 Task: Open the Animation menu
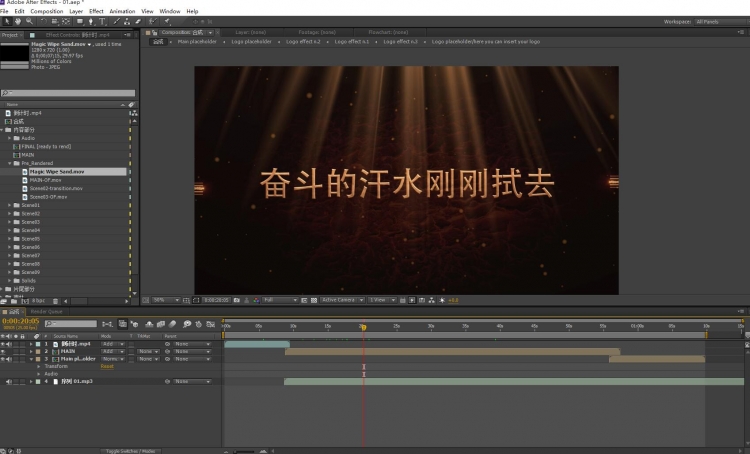tap(122, 11)
